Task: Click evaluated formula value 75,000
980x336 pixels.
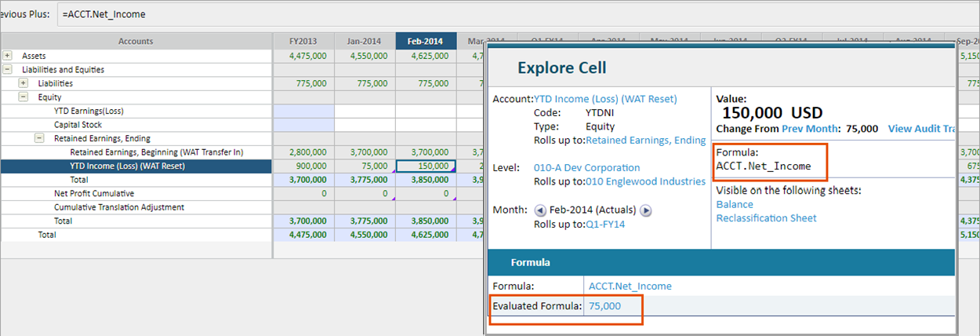Action: [x=604, y=306]
